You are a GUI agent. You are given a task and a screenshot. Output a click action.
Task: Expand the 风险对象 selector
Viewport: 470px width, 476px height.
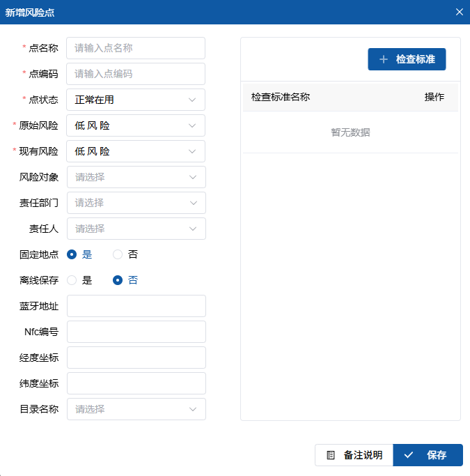136,177
